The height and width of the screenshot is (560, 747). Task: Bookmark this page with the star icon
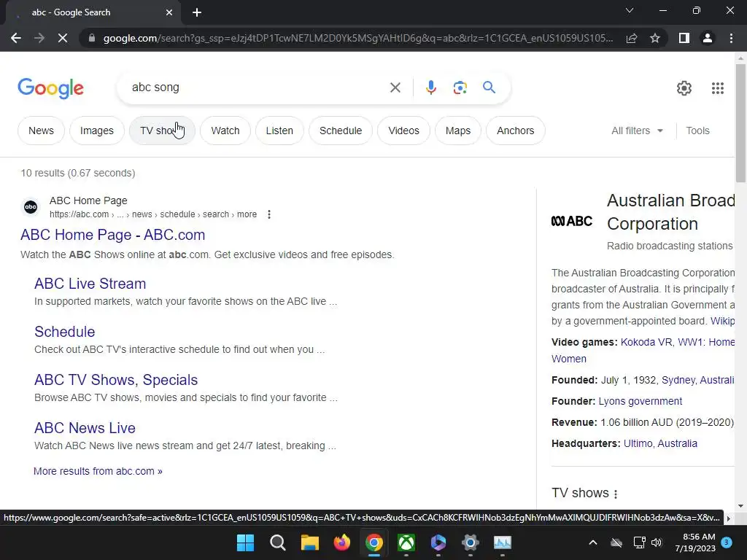click(x=655, y=38)
